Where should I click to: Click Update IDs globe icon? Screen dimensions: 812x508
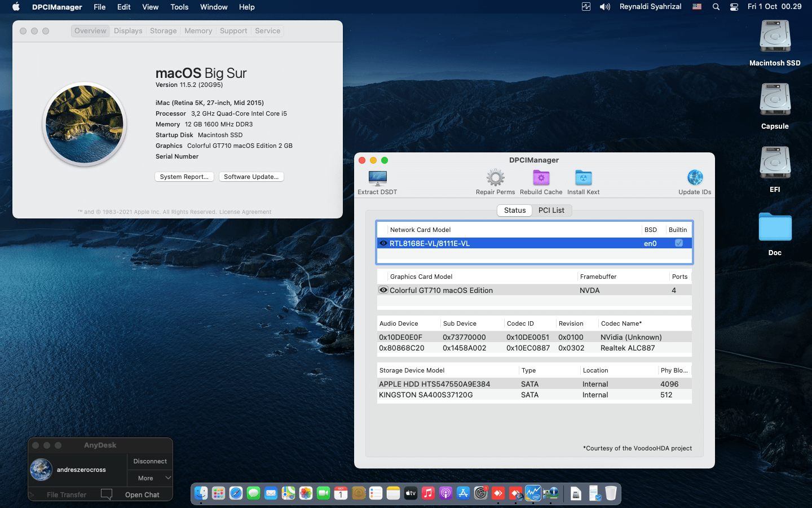695,178
